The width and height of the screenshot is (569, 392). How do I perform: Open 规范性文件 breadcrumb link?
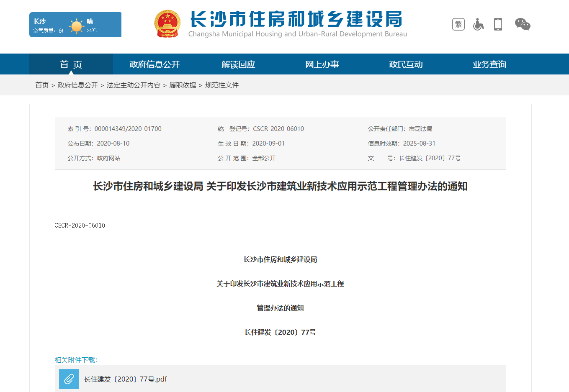(221, 85)
